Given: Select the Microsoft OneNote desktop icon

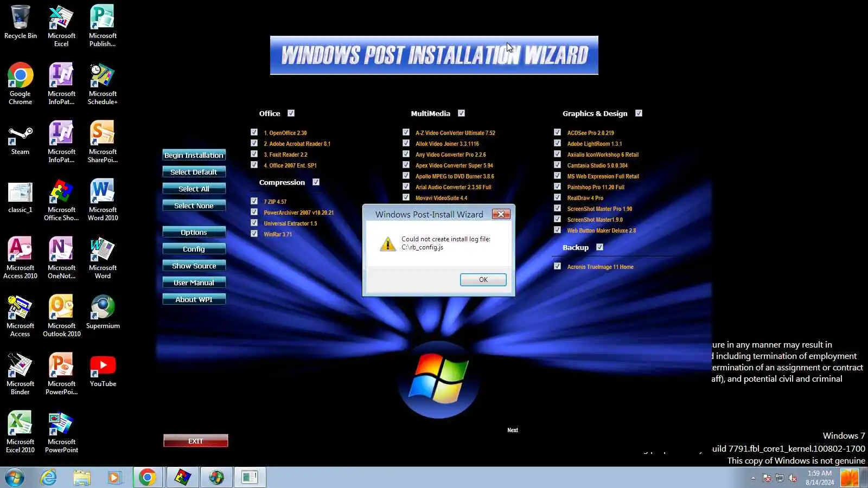Looking at the screenshot, I should (x=61, y=258).
